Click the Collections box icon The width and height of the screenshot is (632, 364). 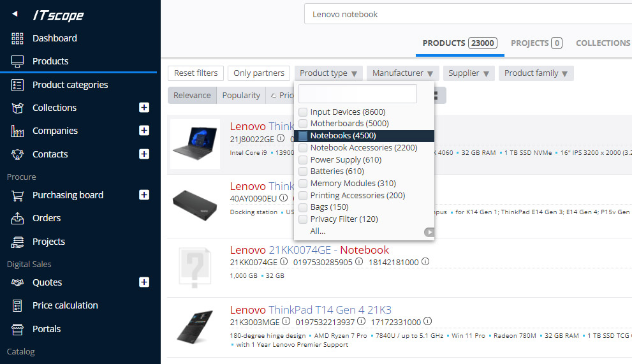coord(17,108)
